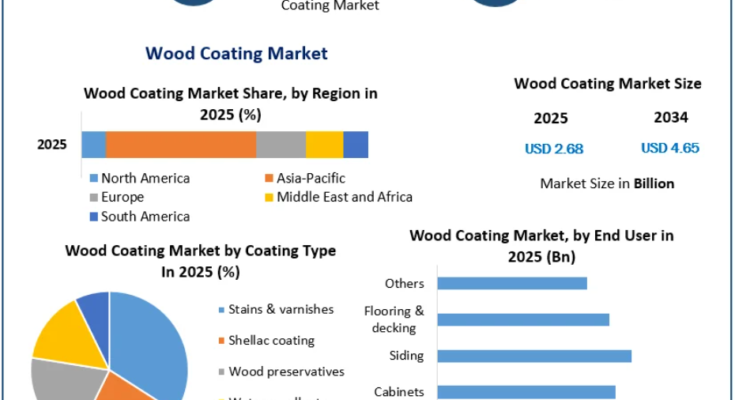Click the "by End User in 2025" chart title
735x400 pixels.
coord(541,246)
